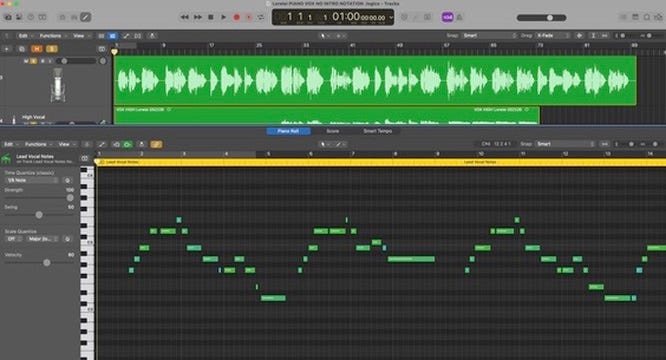This screenshot has width=666, height=360.
Task: Open the Loop Browser icon
Action: coord(646,17)
